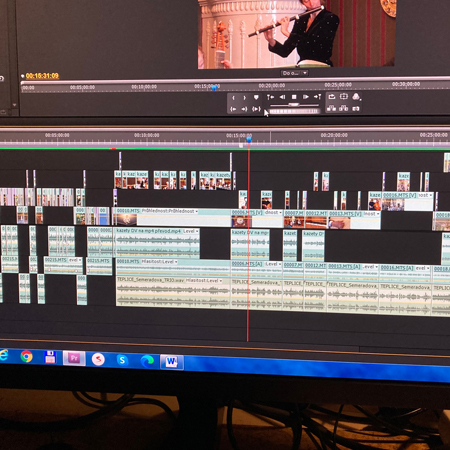Viewport: 450px width, 450px height.
Task: Click the blue playhead marker on timeline ruler
Action: 249,139
